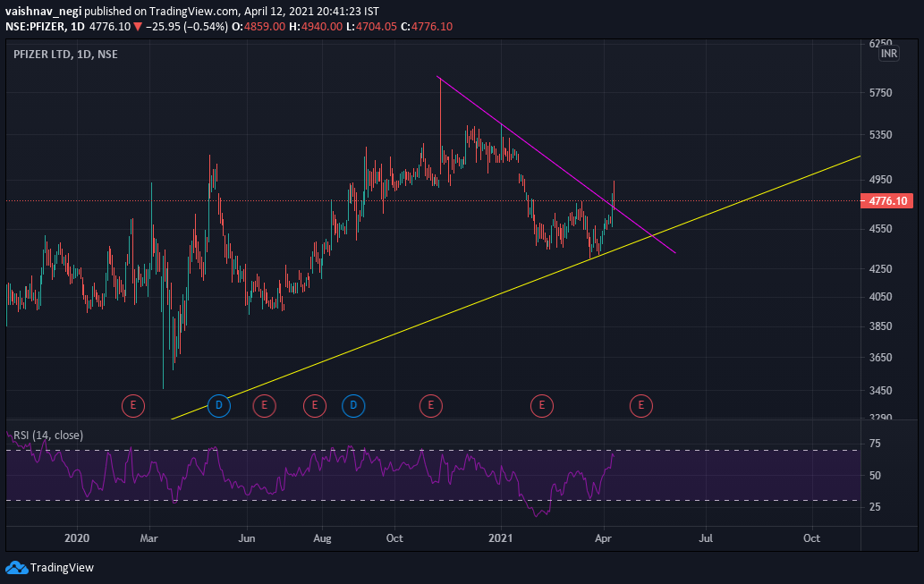Click the 4950 price axis label
This screenshot has height=584, width=924.
click(x=880, y=179)
